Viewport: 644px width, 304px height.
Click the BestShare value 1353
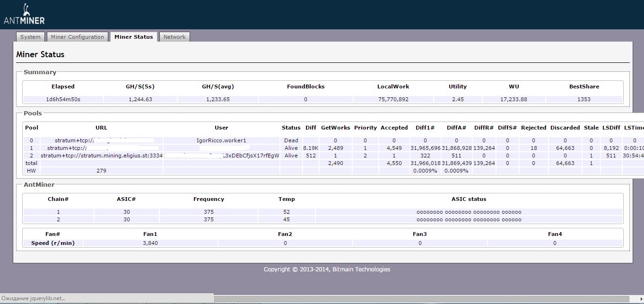[583, 99]
